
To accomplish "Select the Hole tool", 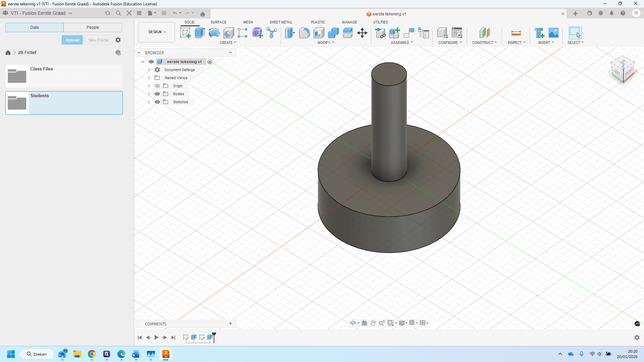I will (228, 33).
